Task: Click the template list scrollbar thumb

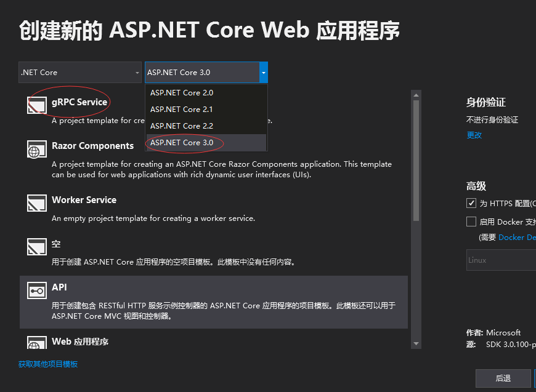Action: [x=416, y=160]
